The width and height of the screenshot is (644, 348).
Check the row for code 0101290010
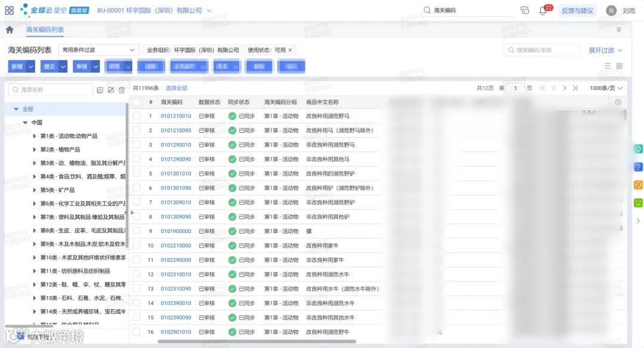(x=137, y=145)
